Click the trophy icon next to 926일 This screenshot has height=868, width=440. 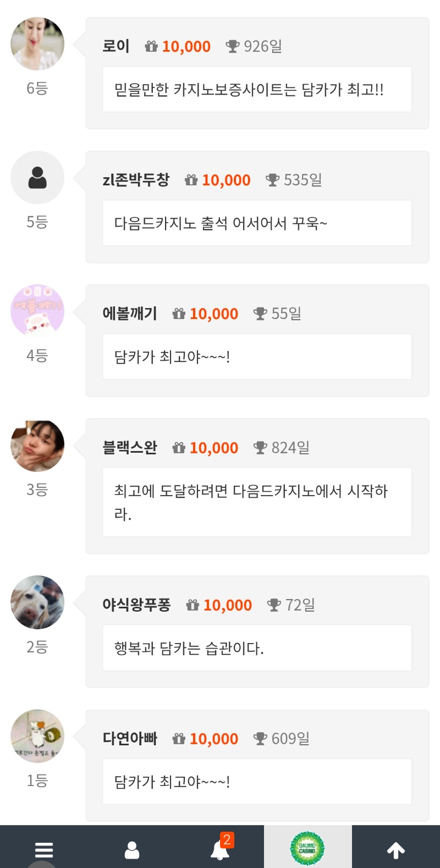[x=233, y=47]
